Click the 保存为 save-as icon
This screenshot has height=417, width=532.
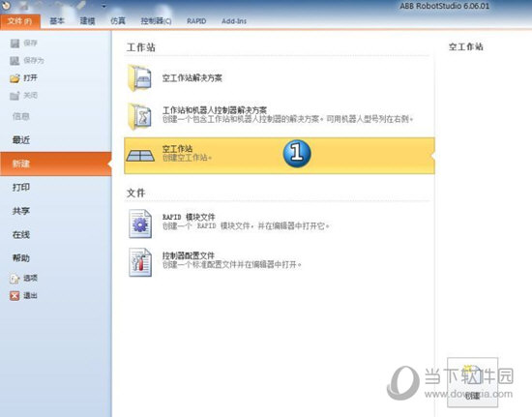pyautogui.click(x=15, y=61)
